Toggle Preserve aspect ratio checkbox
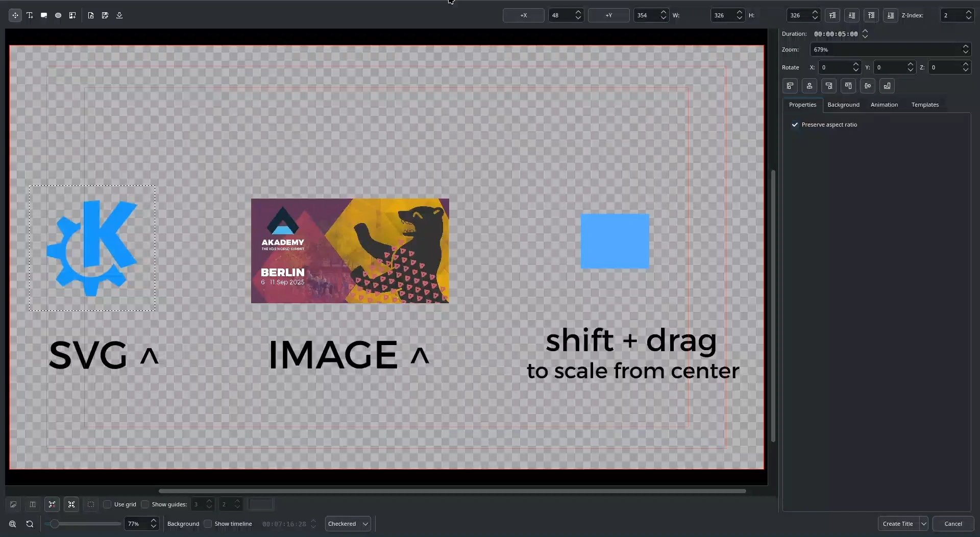Viewport: 980px width, 537px height. click(x=795, y=125)
